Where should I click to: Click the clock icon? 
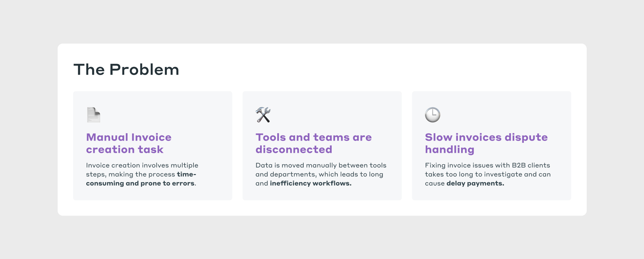click(x=432, y=115)
